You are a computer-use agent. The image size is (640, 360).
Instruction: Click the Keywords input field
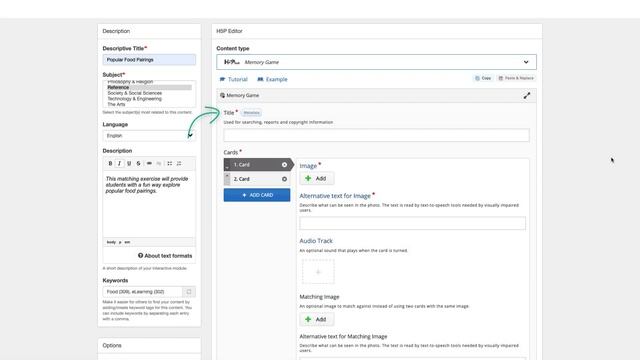[142, 292]
